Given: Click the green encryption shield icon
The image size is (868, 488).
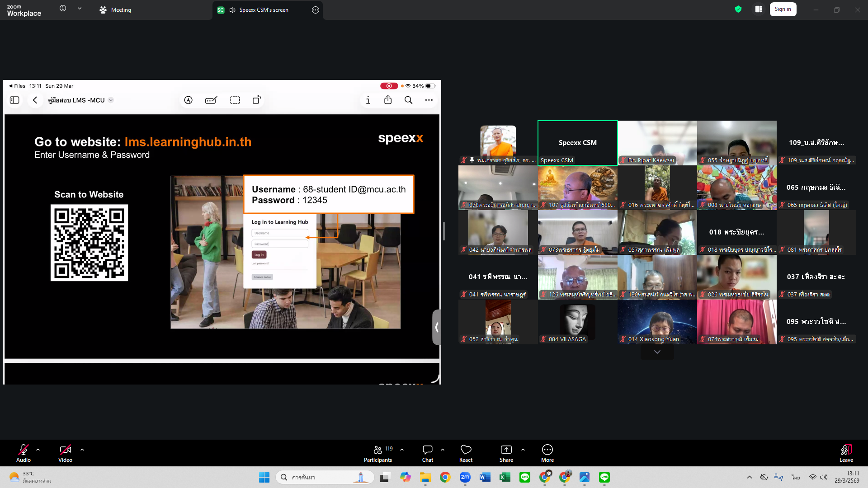Looking at the screenshot, I should (738, 9).
